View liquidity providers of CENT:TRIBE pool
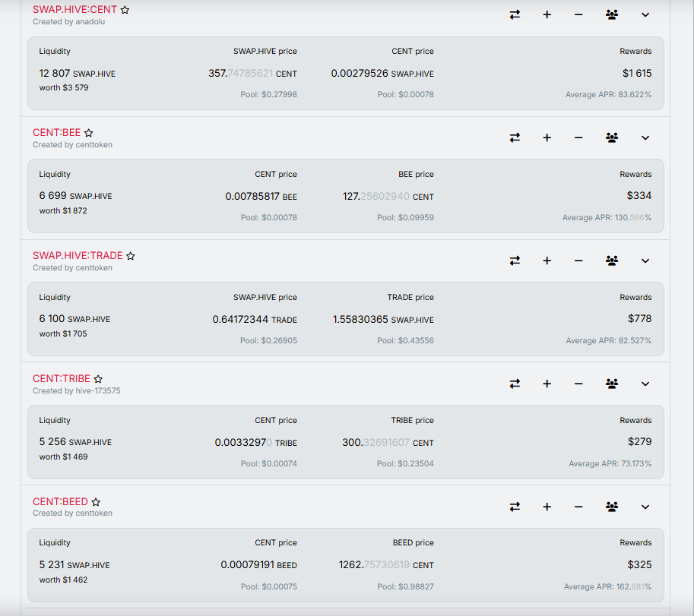This screenshot has height=616, width=694. pyautogui.click(x=612, y=384)
